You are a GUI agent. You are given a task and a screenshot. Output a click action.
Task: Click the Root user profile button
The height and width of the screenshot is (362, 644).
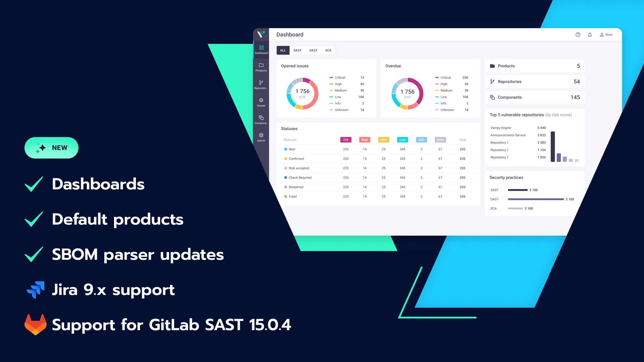click(607, 35)
